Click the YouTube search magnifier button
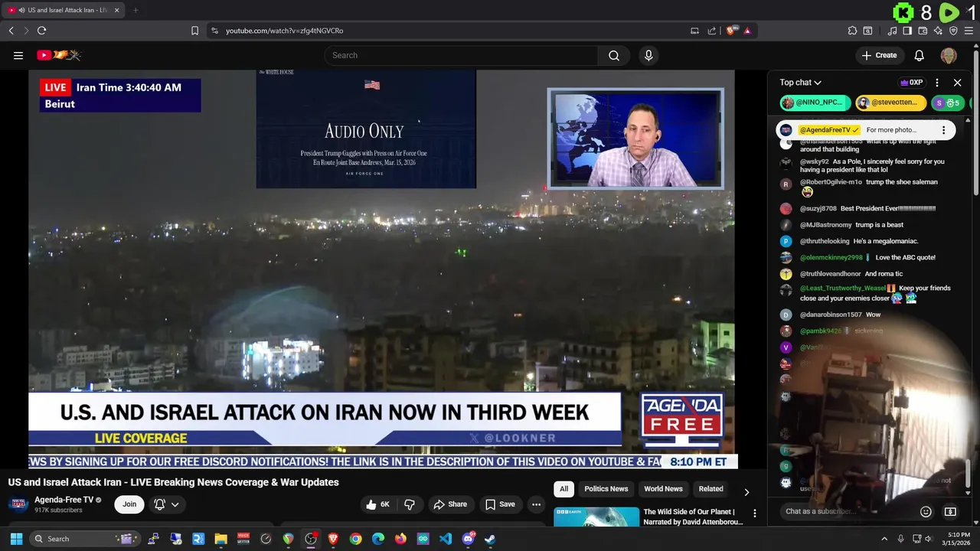Viewport: 980px width, 551px height. [x=614, y=55]
